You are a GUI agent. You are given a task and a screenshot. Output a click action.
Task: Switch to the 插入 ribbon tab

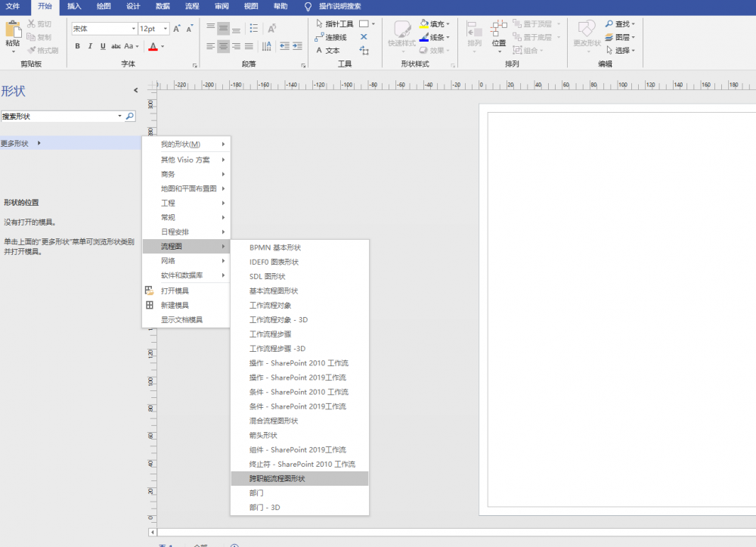coord(73,7)
